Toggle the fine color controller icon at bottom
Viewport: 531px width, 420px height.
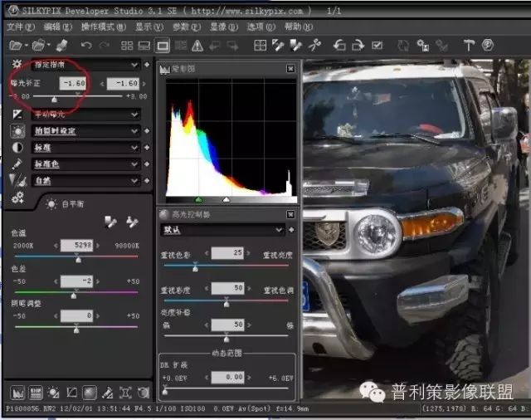point(107,393)
